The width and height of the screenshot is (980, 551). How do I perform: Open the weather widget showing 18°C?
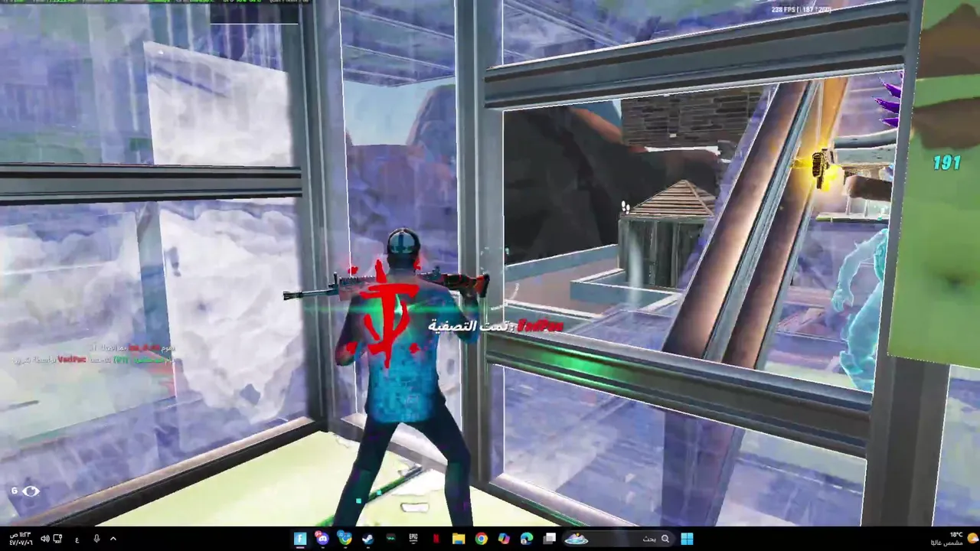coord(953,539)
